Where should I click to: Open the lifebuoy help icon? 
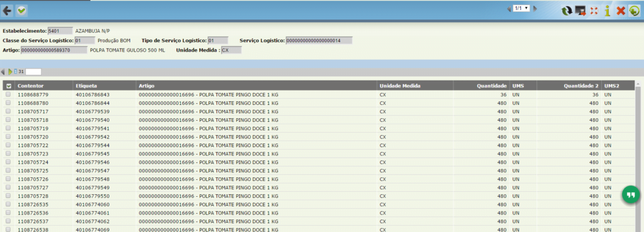(x=594, y=11)
